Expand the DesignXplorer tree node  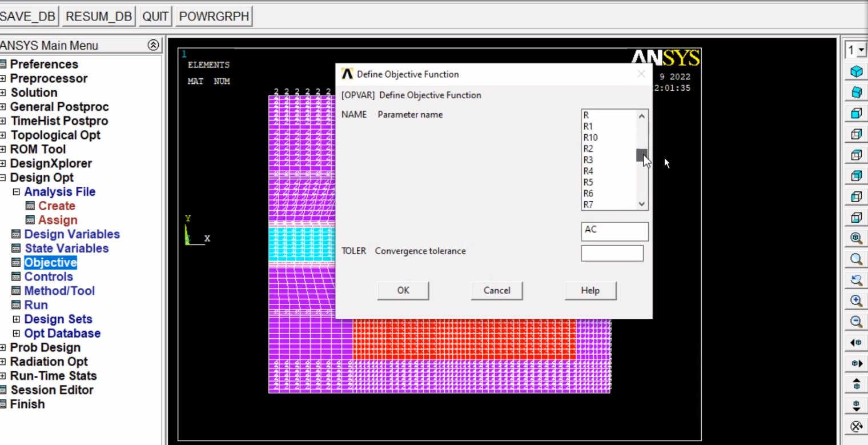click(3, 163)
